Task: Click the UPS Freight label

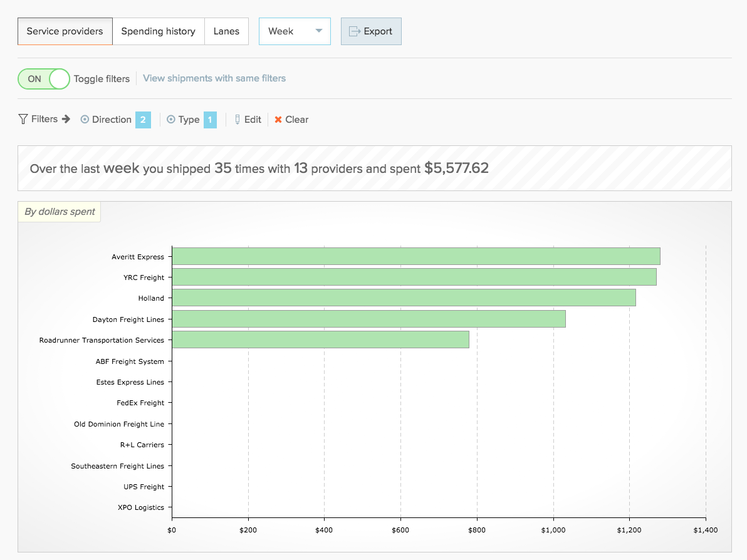Action: click(x=144, y=487)
